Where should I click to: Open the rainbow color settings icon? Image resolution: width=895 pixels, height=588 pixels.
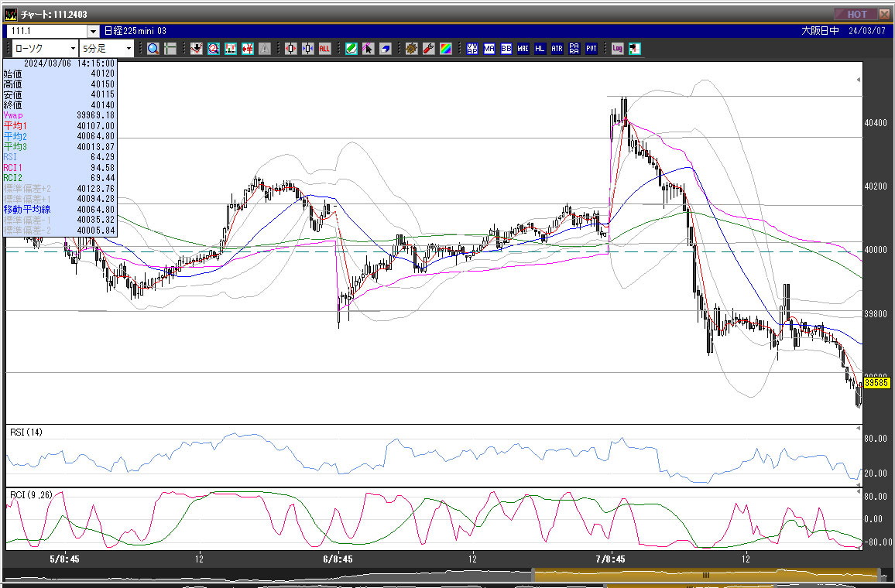pos(445,49)
